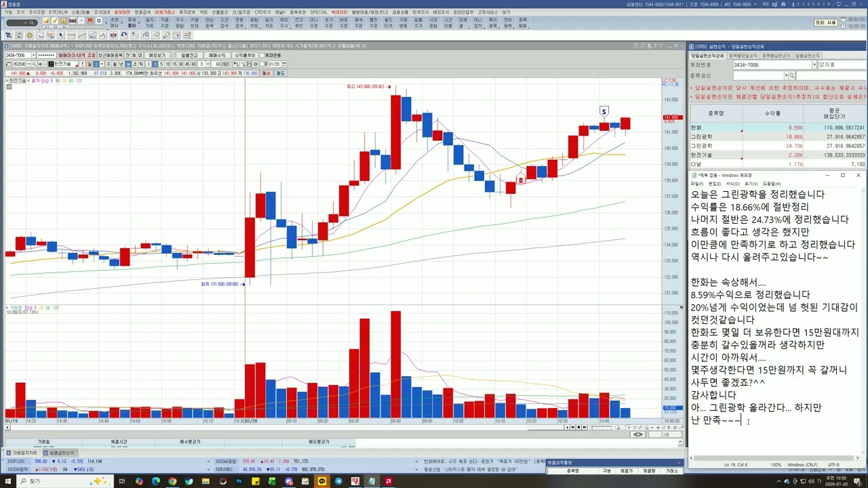Click the help question mark icon in chart titlebar

(660, 45)
